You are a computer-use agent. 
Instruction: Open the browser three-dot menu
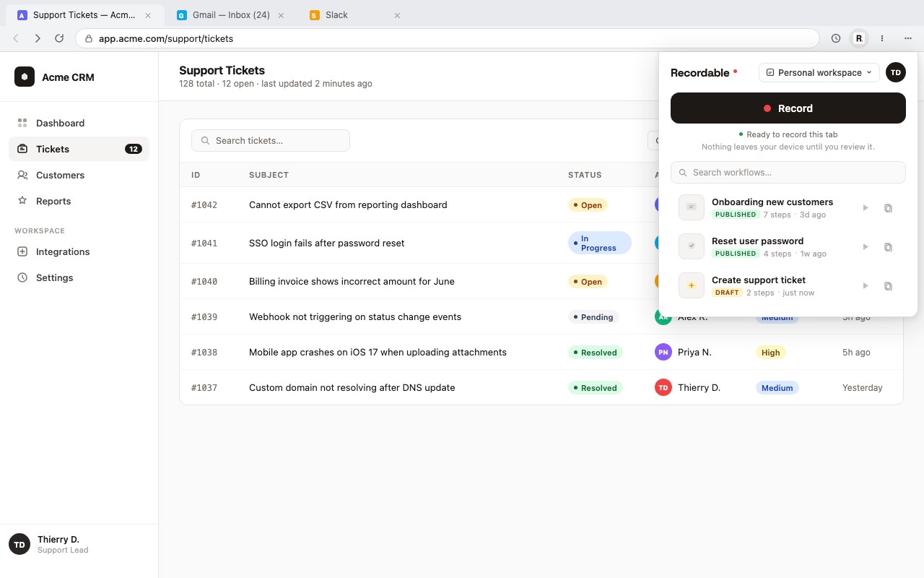click(882, 38)
